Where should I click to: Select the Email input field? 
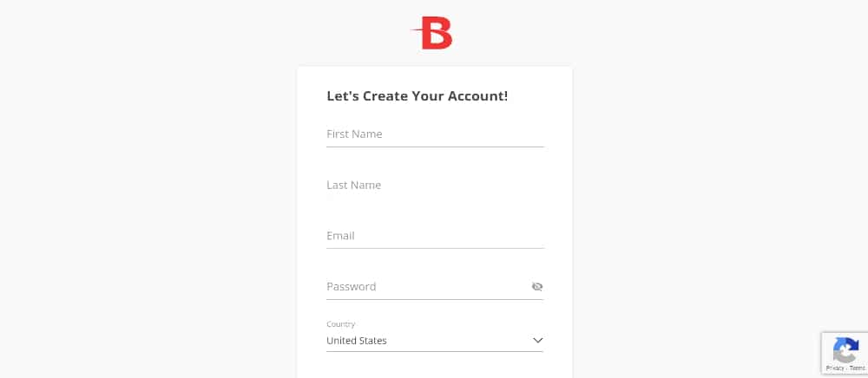point(434,236)
